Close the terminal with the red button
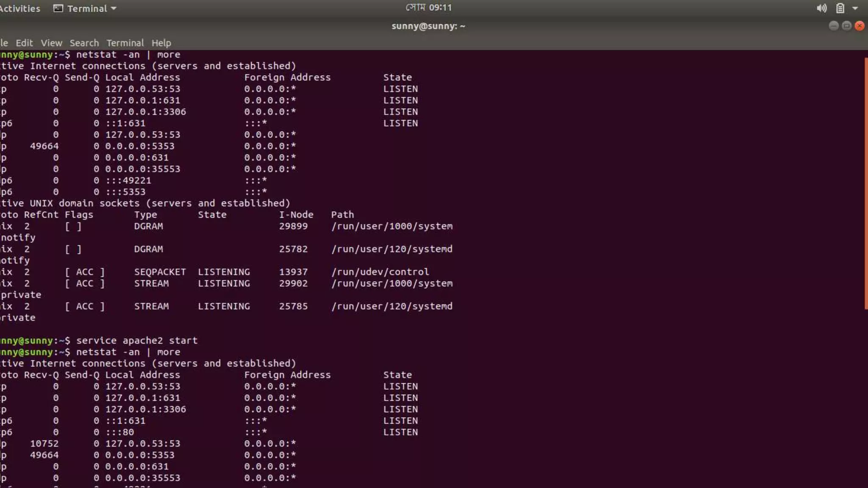 point(860,26)
